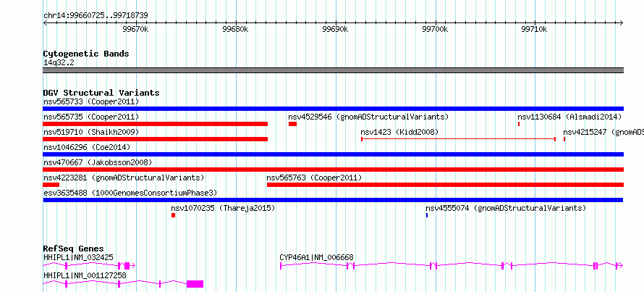Click the 99680k ruler position
Image resolution: width=644 pixels, height=292 pixels.
pyautogui.click(x=235, y=30)
